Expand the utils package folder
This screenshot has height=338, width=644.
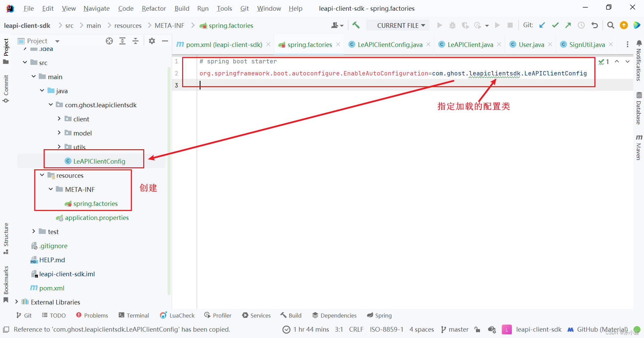59,147
